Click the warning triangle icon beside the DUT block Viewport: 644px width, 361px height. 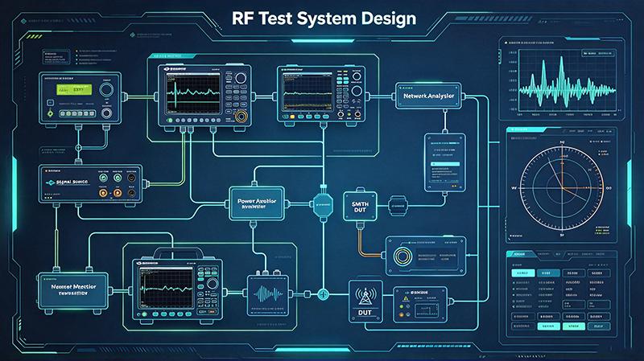tap(406, 299)
